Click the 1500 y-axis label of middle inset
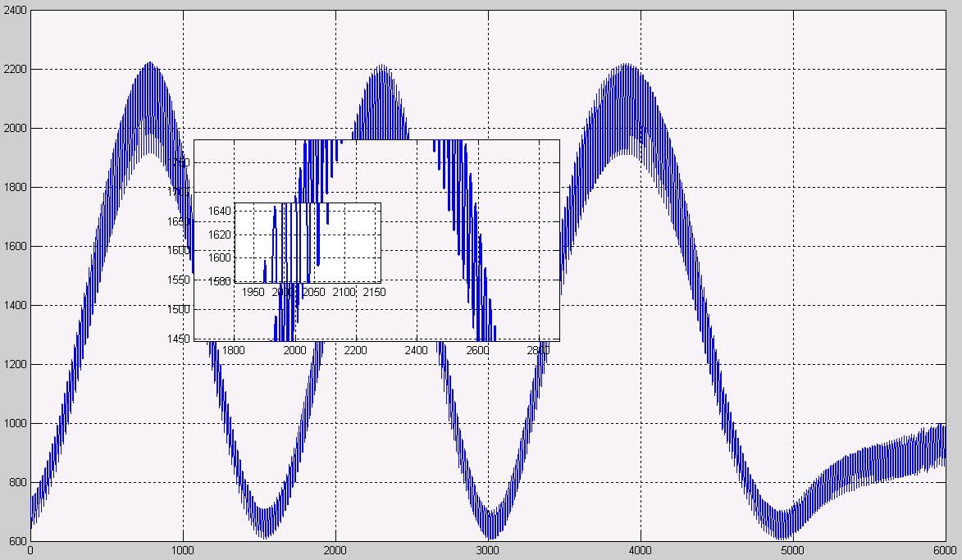 point(179,309)
